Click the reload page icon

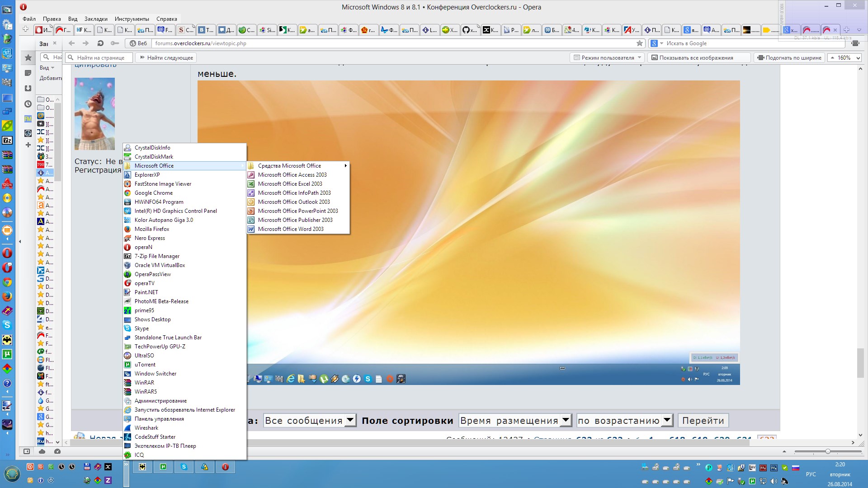[100, 43]
